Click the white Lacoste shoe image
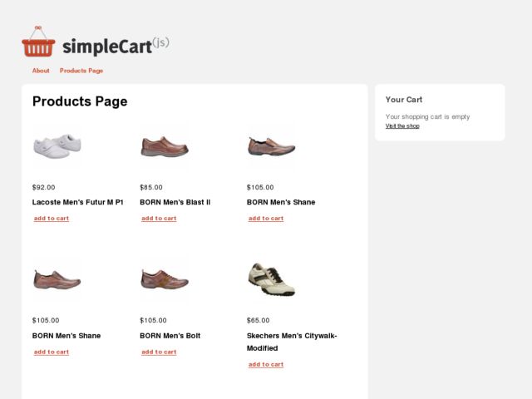Screen dimensions: 532x399 (57, 147)
